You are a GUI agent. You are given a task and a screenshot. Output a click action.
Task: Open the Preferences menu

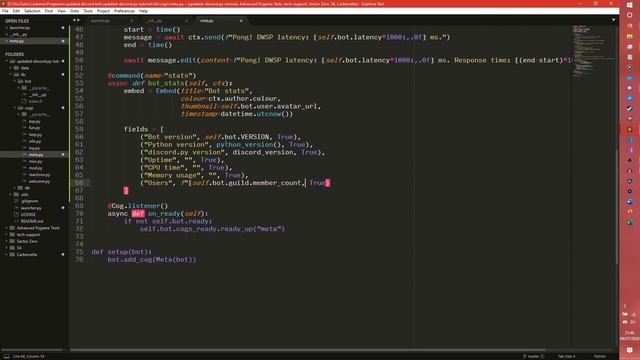pos(124,11)
